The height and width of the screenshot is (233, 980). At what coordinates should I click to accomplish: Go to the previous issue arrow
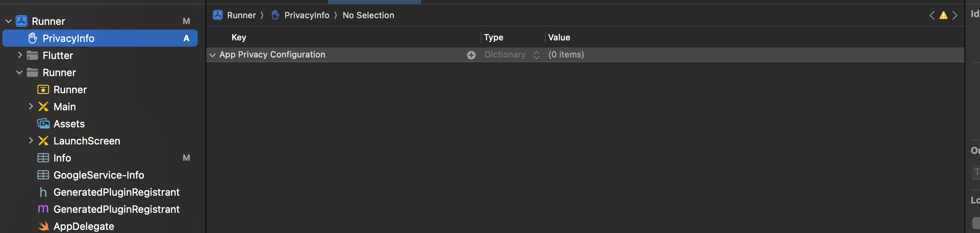pyautogui.click(x=932, y=15)
